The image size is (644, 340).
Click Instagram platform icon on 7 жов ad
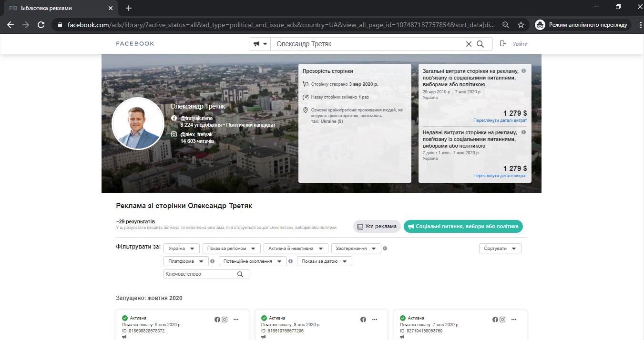point(502,320)
